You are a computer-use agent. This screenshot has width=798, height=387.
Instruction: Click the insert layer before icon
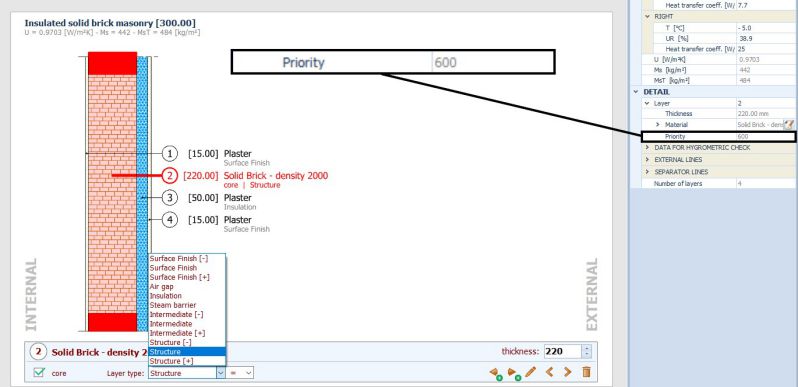tap(496, 373)
